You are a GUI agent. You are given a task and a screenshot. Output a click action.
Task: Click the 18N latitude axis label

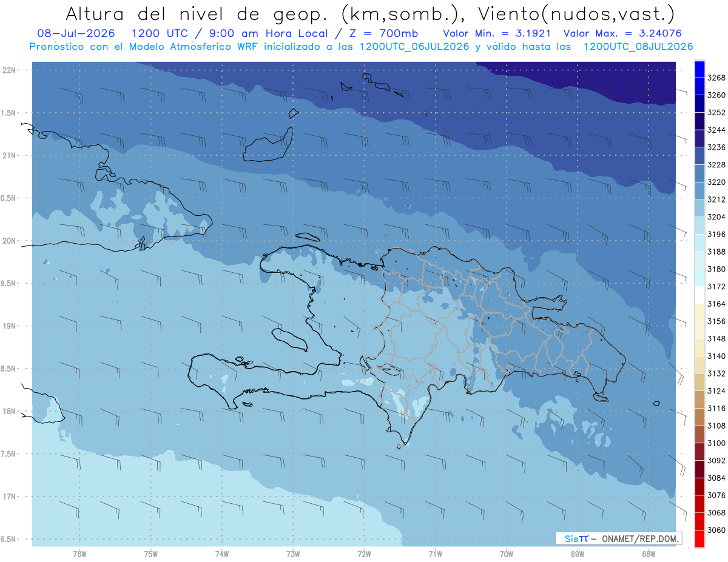pyautogui.click(x=8, y=411)
